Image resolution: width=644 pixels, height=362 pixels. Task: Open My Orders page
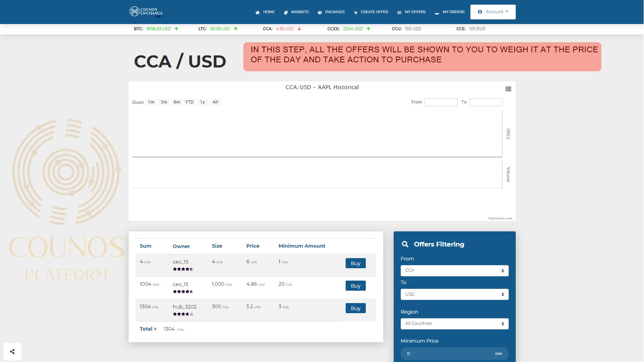[x=449, y=12]
